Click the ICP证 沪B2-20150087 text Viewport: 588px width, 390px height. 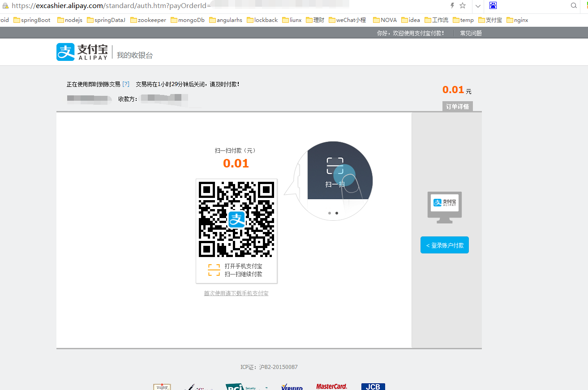[x=269, y=367]
